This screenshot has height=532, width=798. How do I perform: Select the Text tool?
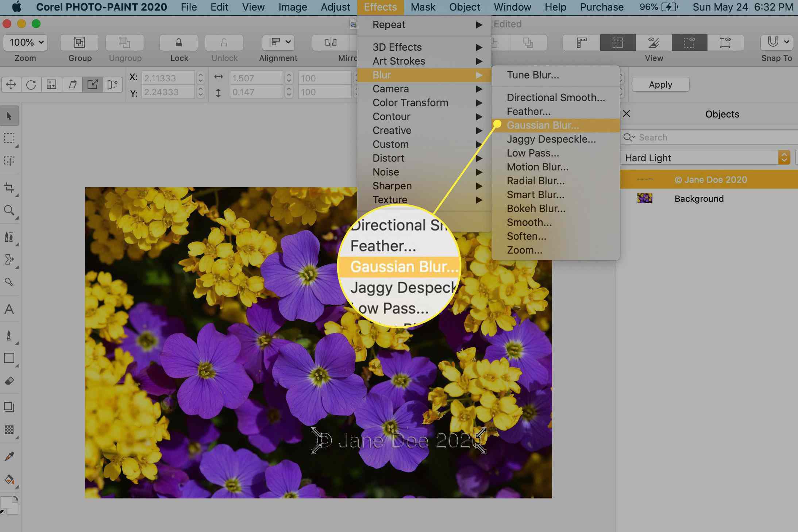click(9, 309)
